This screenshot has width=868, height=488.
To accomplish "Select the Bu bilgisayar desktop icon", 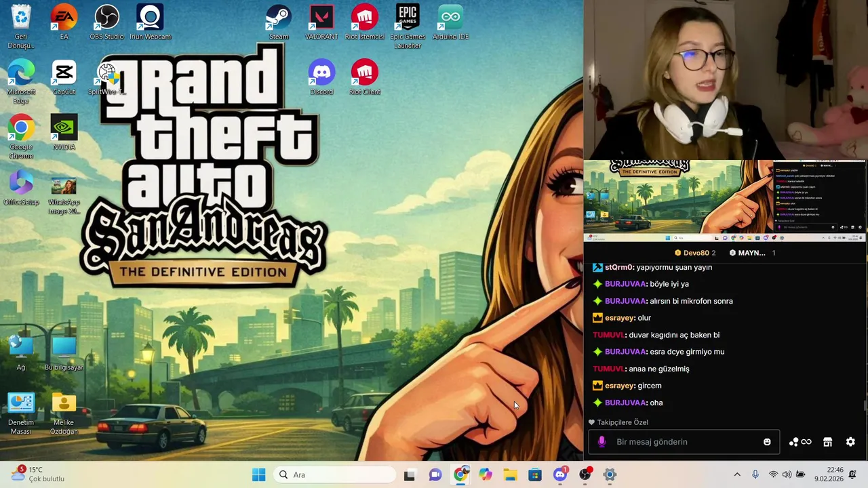I will pyautogui.click(x=64, y=352).
